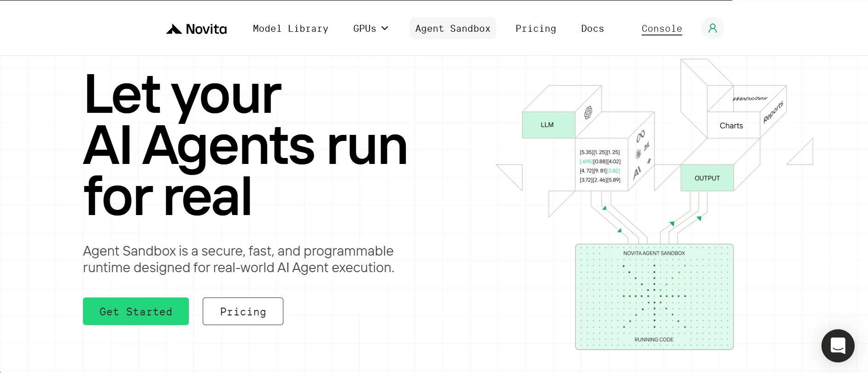This screenshot has width=868, height=373.
Task: Select the Agent Sandbox nav item
Action: tap(452, 28)
